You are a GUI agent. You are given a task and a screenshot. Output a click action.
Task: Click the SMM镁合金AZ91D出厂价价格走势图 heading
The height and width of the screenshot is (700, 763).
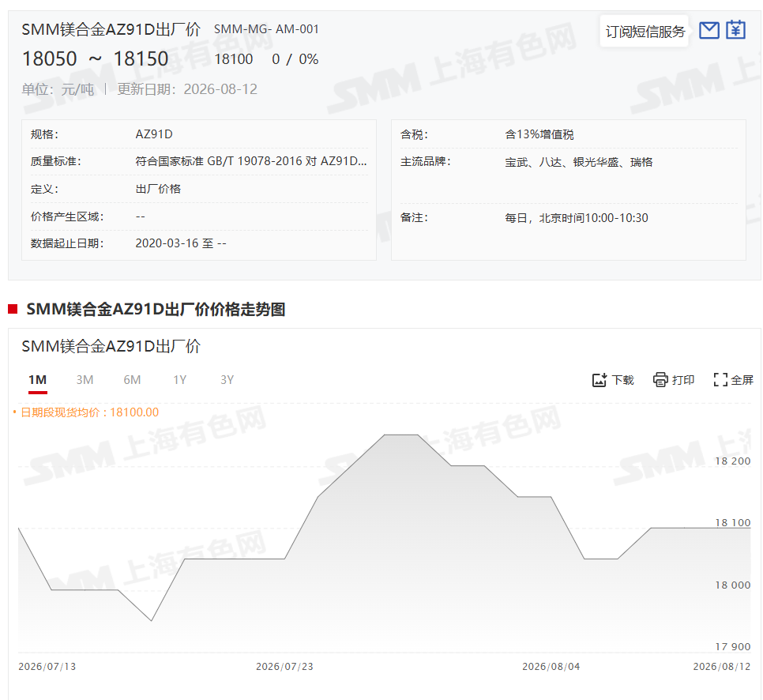(156, 309)
